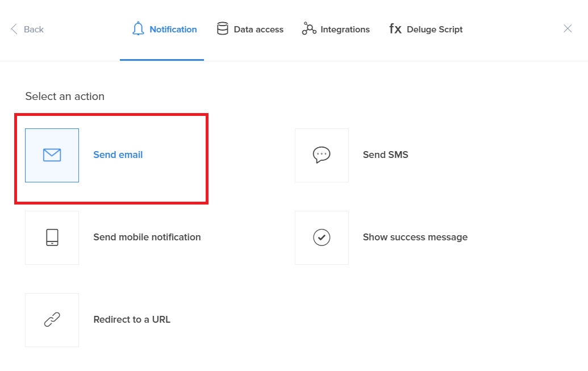Click the left chevron Back arrow
The image size is (588, 371).
pos(14,29)
